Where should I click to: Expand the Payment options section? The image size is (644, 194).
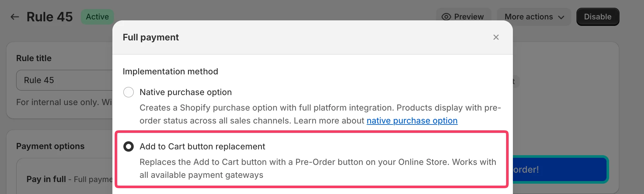[50, 146]
